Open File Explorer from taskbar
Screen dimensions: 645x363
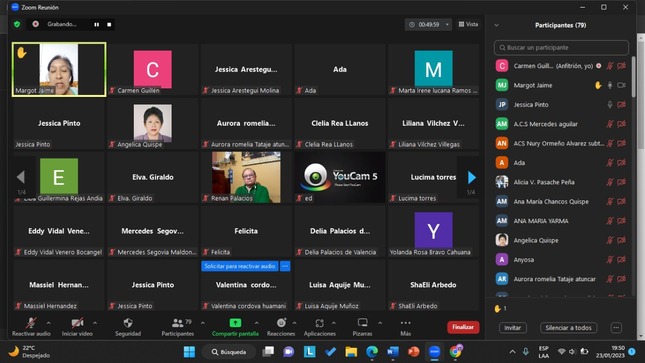pyautogui.click(x=351, y=352)
